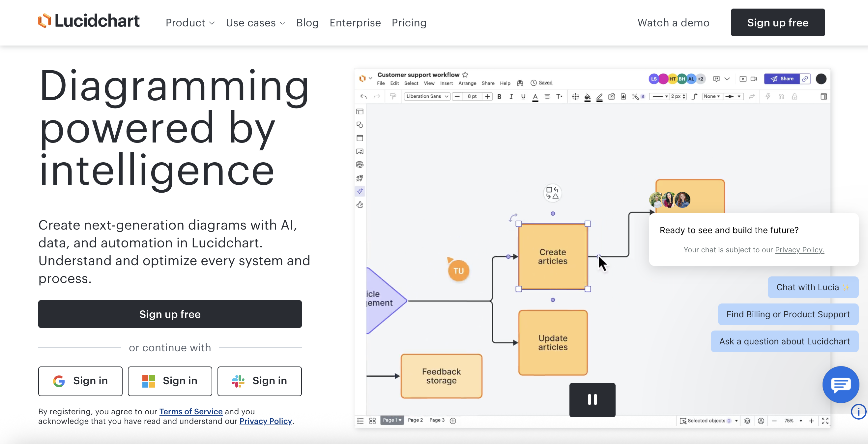The height and width of the screenshot is (444, 868).
Task: Click the binoculars search icon
Action: click(x=520, y=83)
